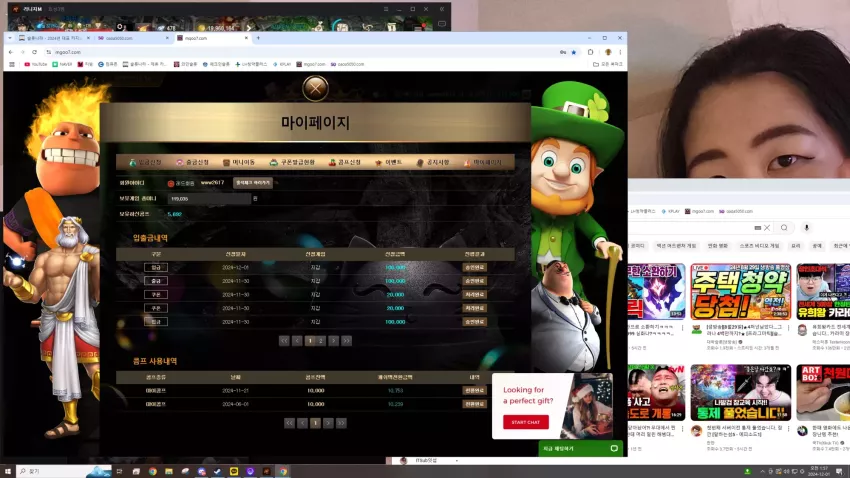Open the NAVER bookmark
The width and height of the screenshot is (850, 478).
pos(62,64)
